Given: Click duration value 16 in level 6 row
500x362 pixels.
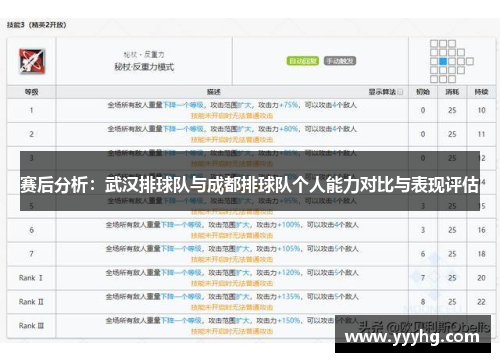Looking at the screenshot, I should click(x=481, y=230).
